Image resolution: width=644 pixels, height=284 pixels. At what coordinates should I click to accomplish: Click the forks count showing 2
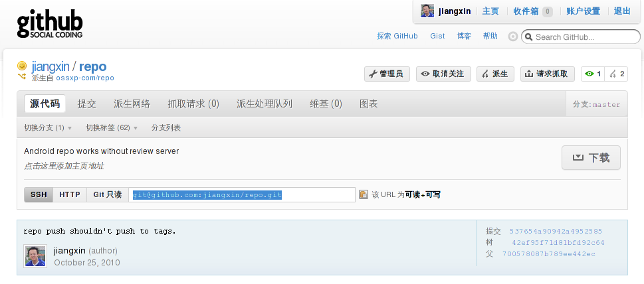[617, 74]
